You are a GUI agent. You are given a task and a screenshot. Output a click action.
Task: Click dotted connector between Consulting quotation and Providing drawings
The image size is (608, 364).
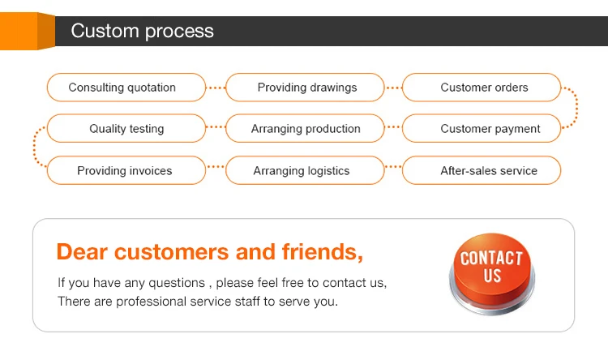pos(216,87)
